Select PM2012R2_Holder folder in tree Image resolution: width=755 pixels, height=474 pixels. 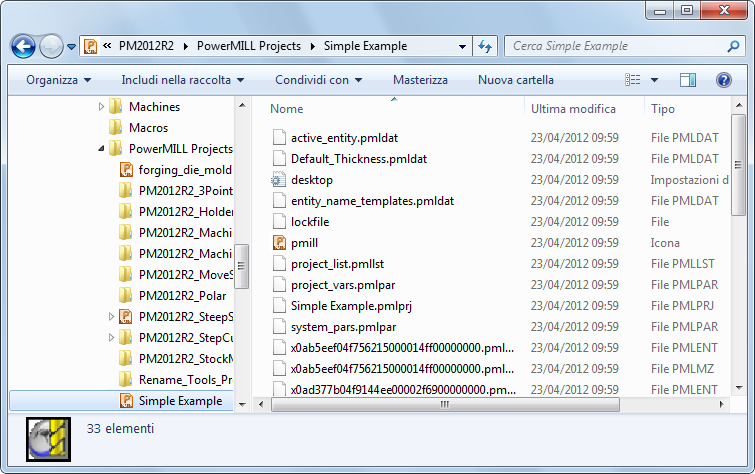point(186,212)
